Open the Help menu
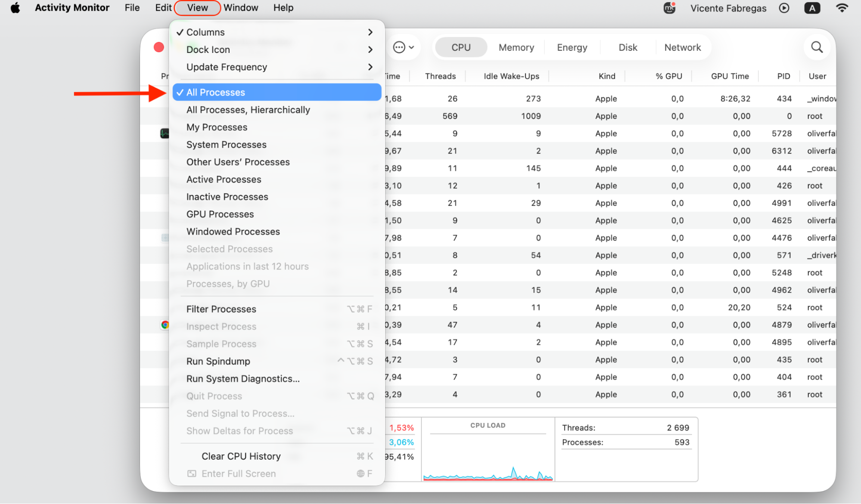Viewport: 861px width, 504px height. [283, 8]
